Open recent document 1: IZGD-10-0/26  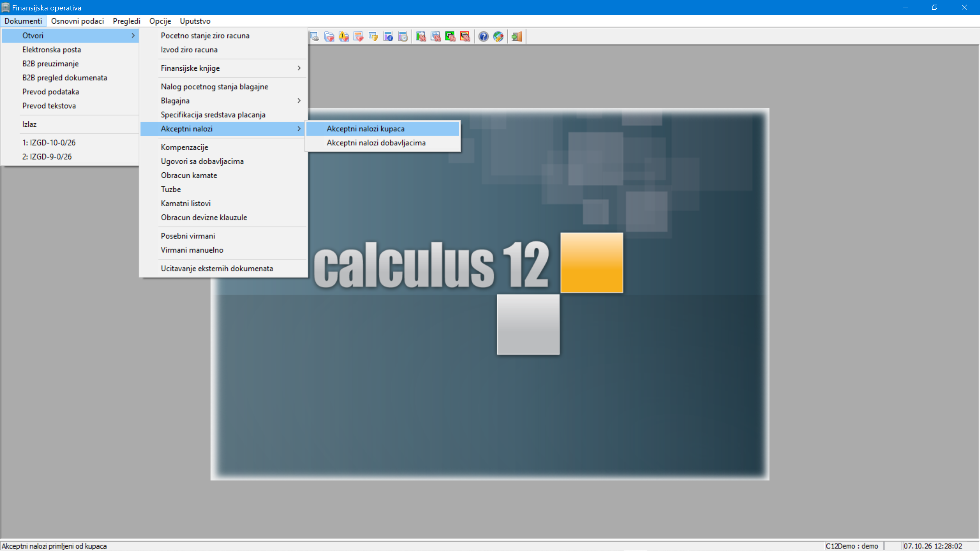[70, 143]
